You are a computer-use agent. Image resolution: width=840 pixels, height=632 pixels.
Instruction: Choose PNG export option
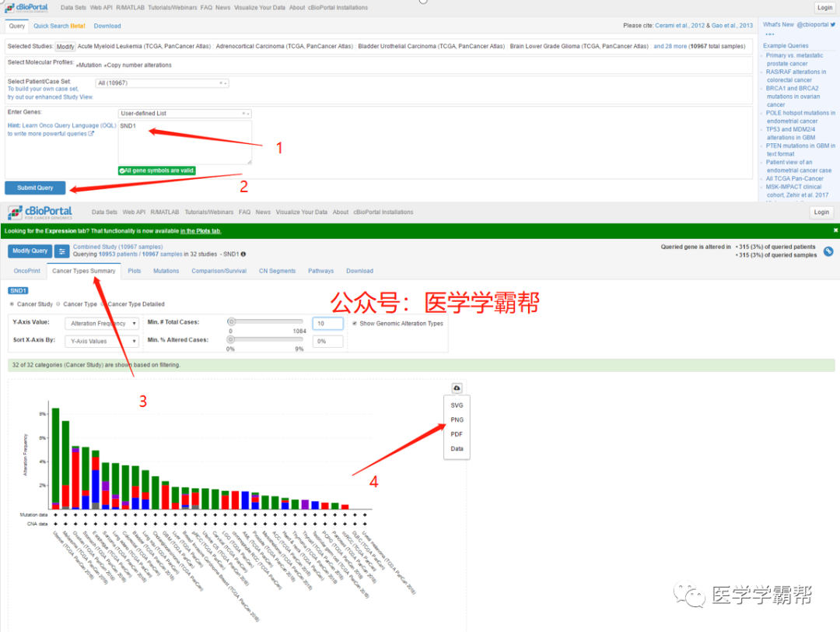(x=457, y=420)
